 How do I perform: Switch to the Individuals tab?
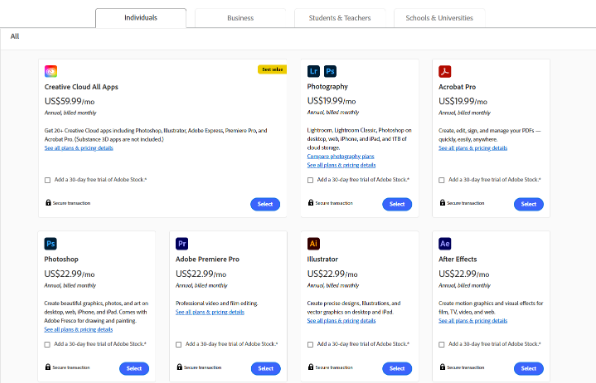(141, 18)
